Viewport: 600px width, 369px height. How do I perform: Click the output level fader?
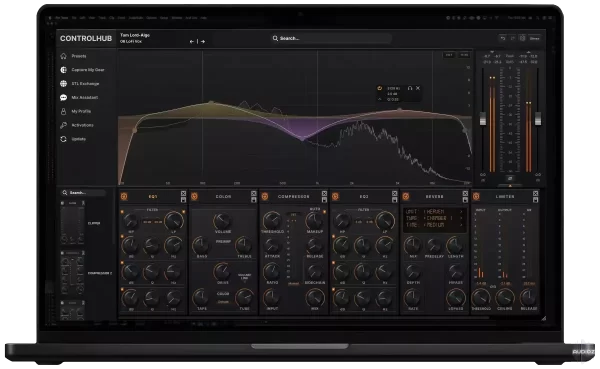(x=538, y=119)
